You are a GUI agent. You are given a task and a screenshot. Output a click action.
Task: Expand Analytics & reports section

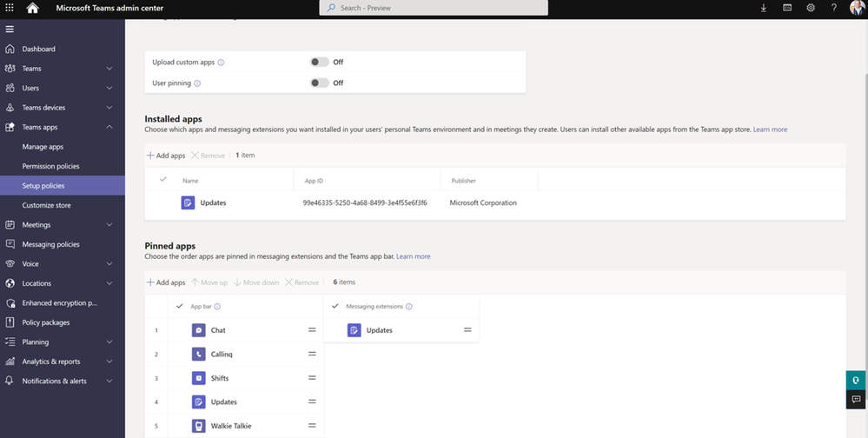(109, 362)
